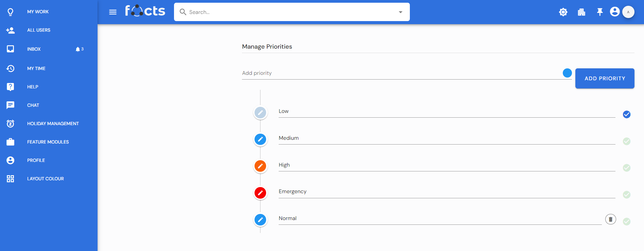Expand the search bar dropdown arrow
The width and height of the screenshot is (644, 251).
tap(401, 12)
